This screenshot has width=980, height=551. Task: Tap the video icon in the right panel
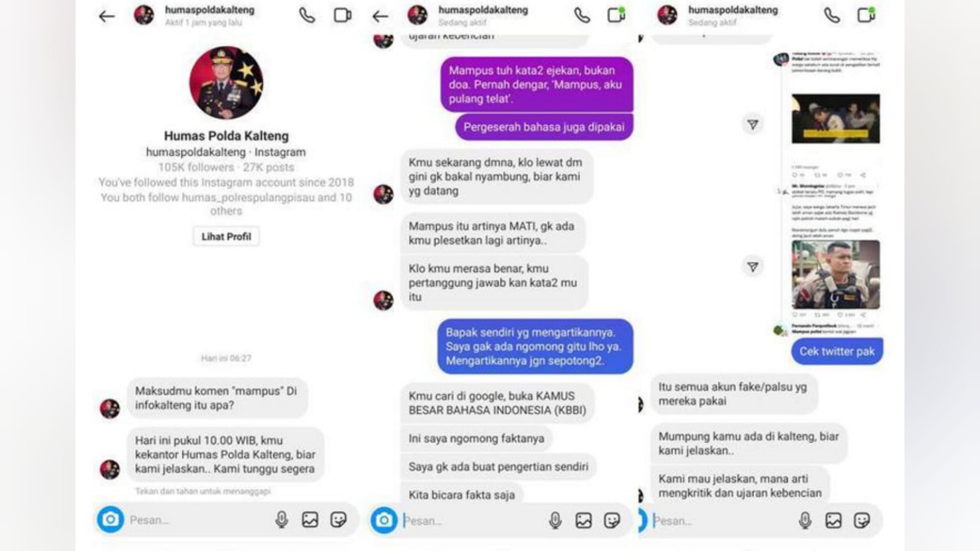pos(866,15)
